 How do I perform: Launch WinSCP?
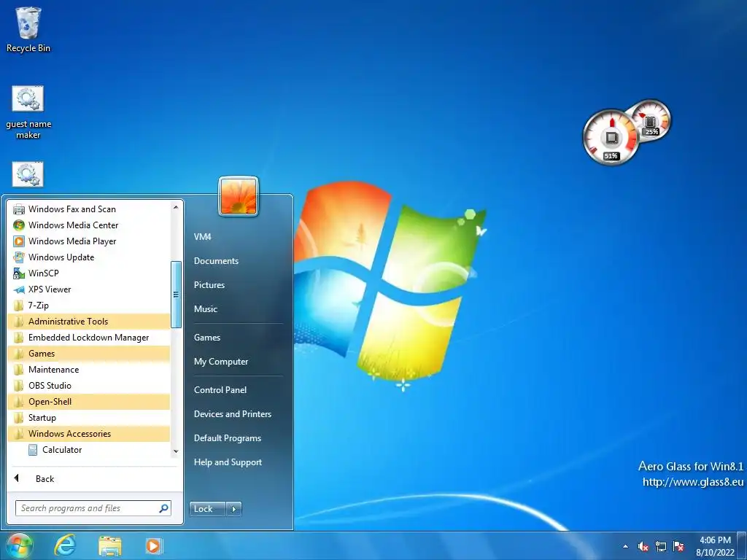coord(89,273)
